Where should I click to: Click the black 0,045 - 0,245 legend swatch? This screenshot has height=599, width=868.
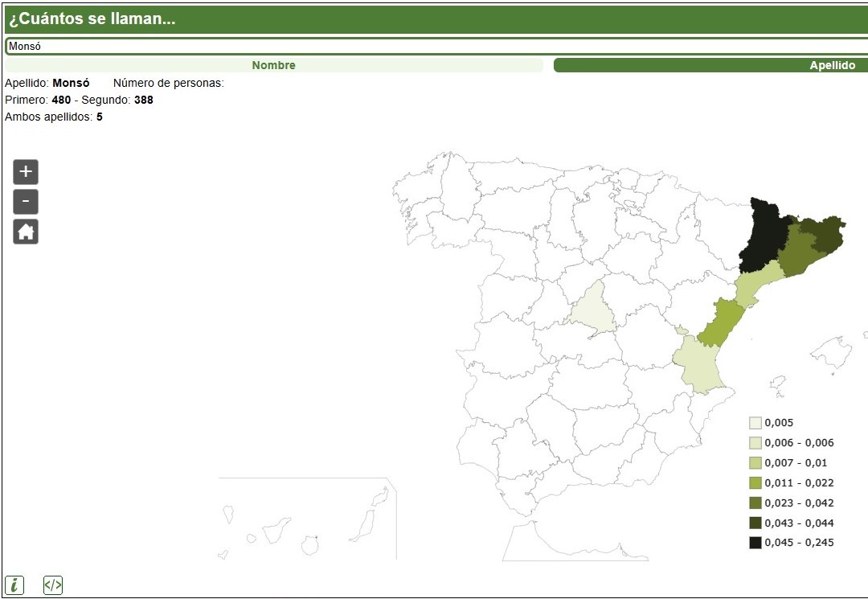[755, 543]
